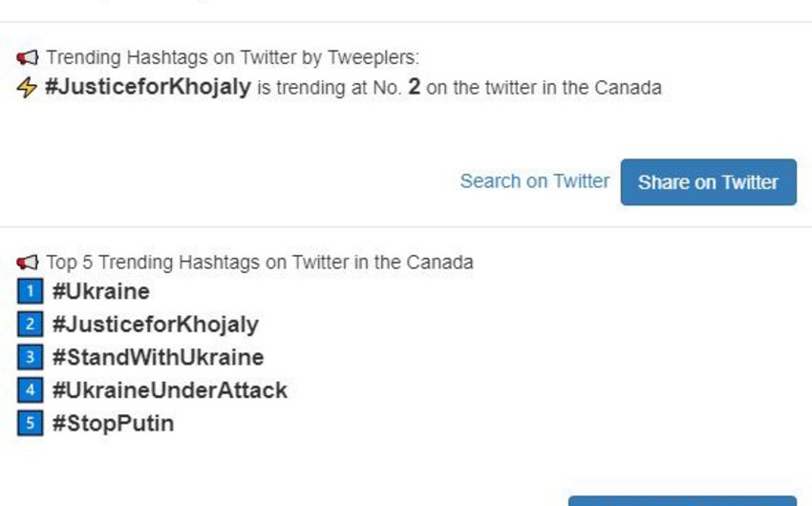
Task: Click the megaphone icon beside Top 5 Trending Hashtags
Action: click(28, 262)
